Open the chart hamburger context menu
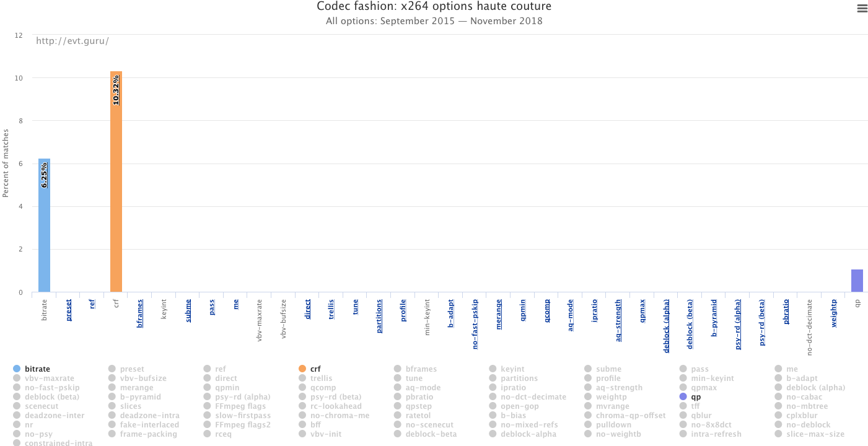Image resolution: width=868 pixels, height=446 pixels. [862, 8]
